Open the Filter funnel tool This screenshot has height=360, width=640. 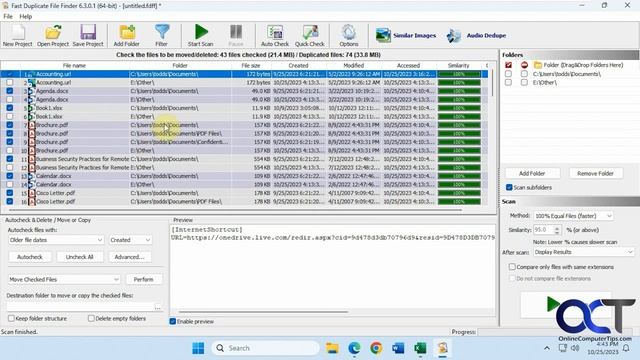pyautogui.click(x=162, y=35)
